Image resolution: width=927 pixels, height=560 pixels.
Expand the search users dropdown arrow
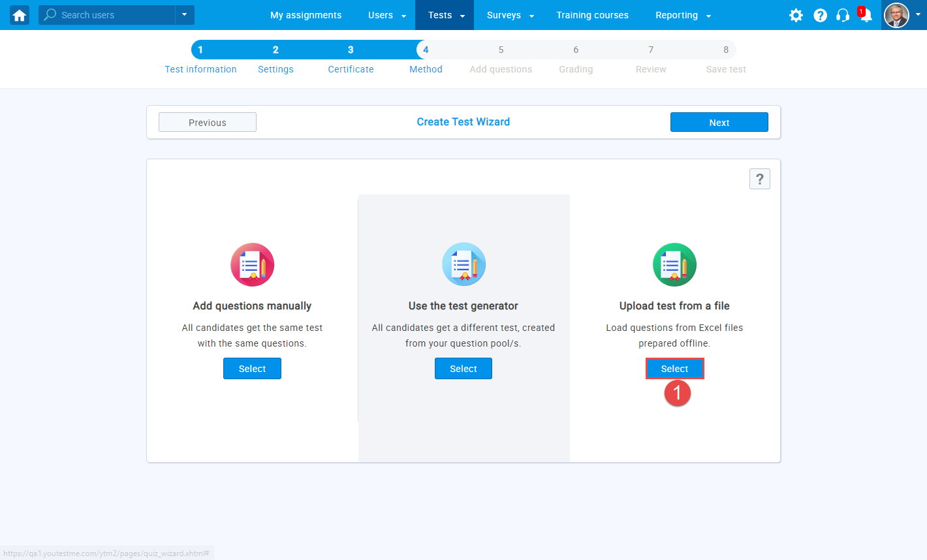184,14
